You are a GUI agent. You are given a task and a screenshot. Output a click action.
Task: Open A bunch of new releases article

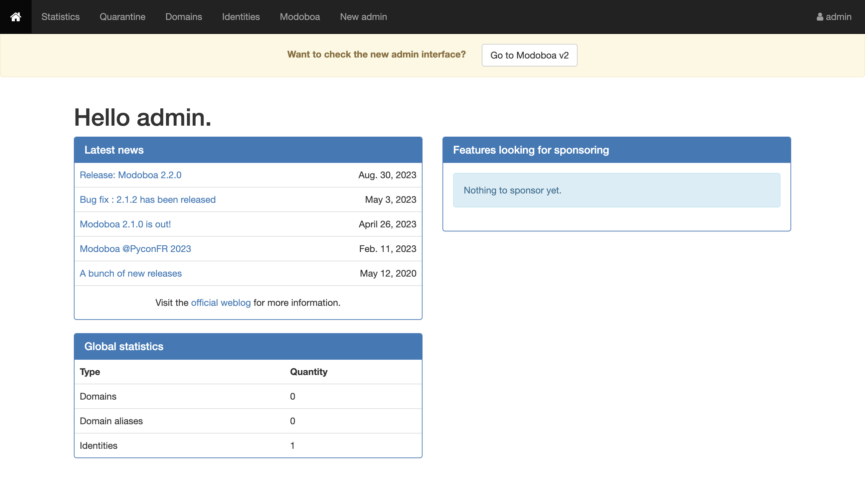click(x=131, y=273)
